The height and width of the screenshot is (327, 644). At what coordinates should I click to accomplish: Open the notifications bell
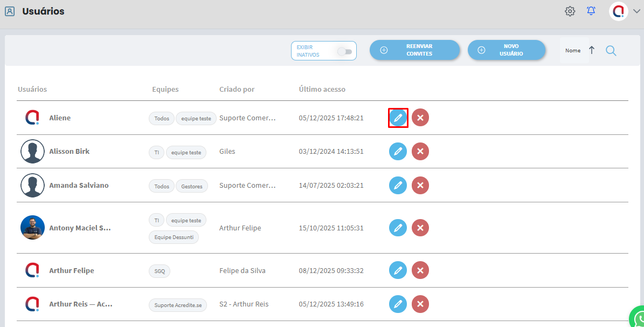click(x=591, y=11)
